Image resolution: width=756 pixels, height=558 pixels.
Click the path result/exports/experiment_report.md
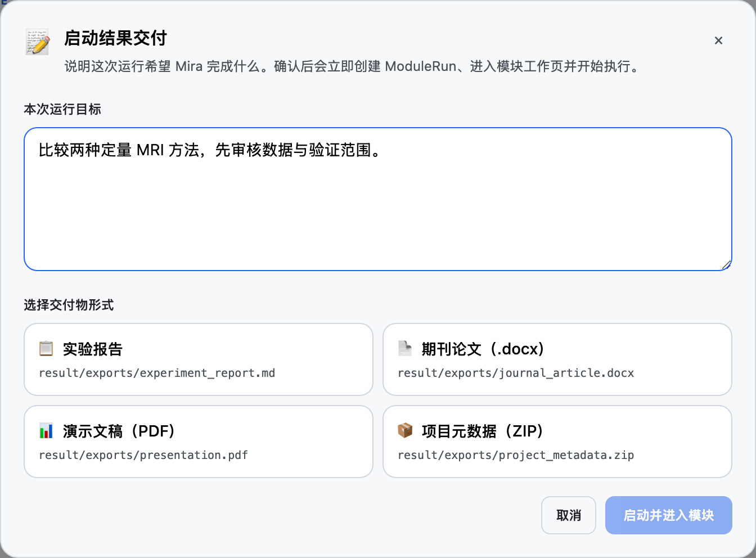click(x=157, y=373)
